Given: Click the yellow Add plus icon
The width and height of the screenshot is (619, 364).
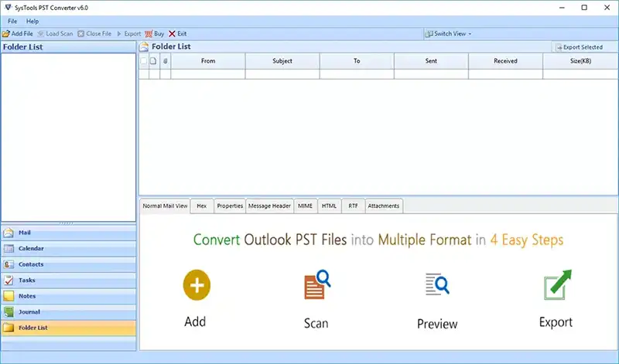Looking at the screenshot, I should (197, 285).
